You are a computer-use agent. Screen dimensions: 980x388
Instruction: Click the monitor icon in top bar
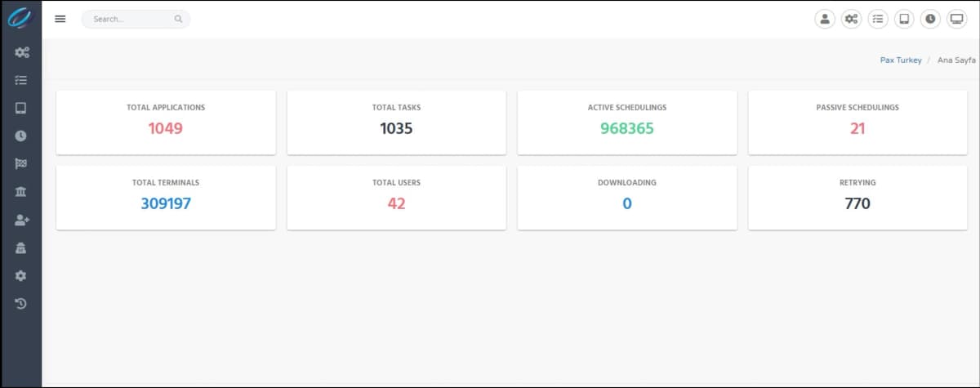tap(956, 19)
